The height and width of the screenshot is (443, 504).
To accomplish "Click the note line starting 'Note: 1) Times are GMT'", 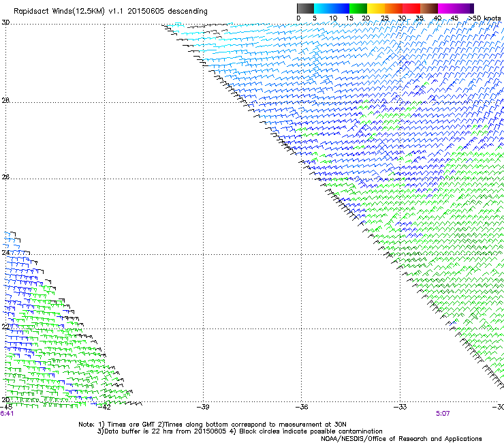I will tap(212, 425).
